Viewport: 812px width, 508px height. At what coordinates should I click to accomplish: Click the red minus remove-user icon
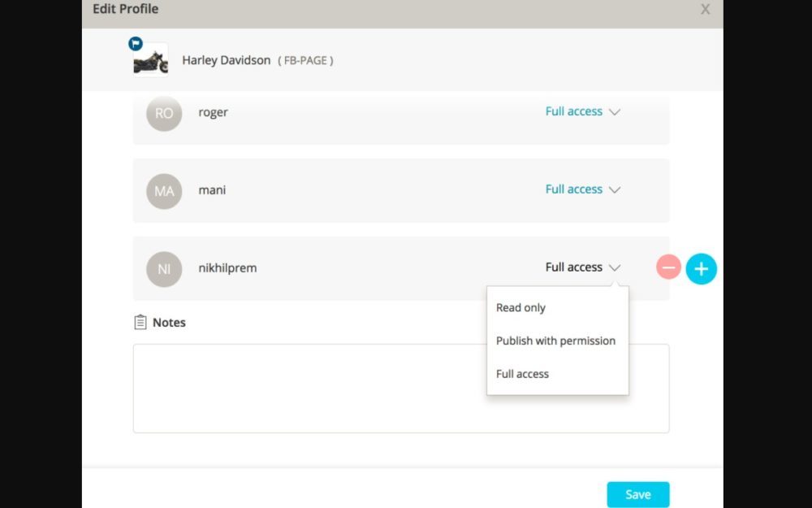click(668, 267)
